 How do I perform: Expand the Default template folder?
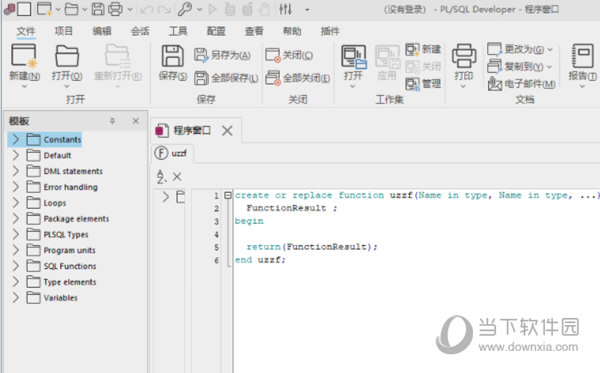(15, 155)
